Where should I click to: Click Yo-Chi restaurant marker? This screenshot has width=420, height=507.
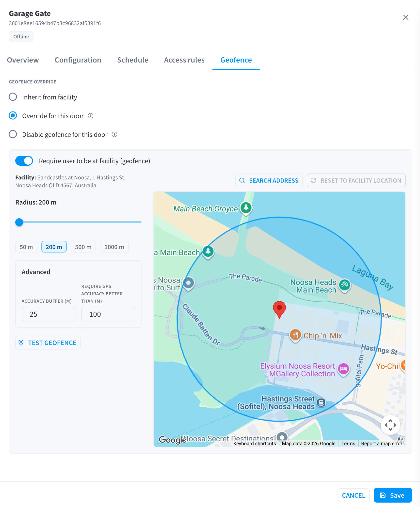click(403, 365)
